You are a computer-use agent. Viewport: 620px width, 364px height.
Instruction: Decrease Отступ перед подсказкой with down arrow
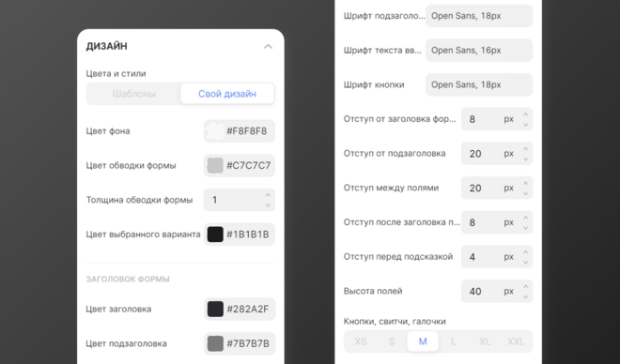click(x=525, y=262)
